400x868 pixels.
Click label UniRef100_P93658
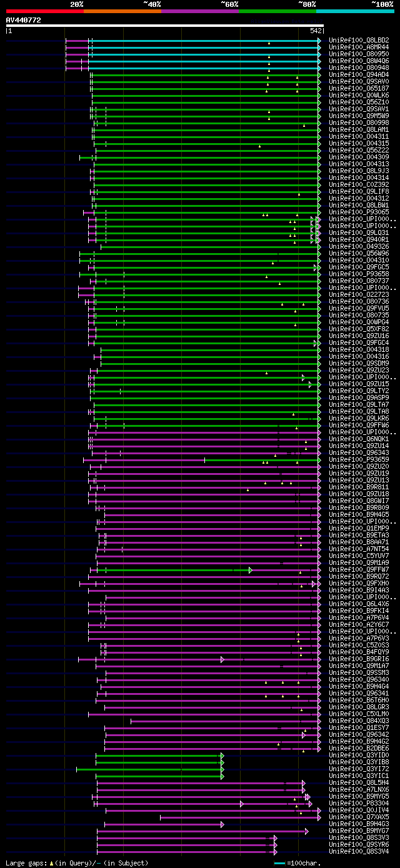359,274
